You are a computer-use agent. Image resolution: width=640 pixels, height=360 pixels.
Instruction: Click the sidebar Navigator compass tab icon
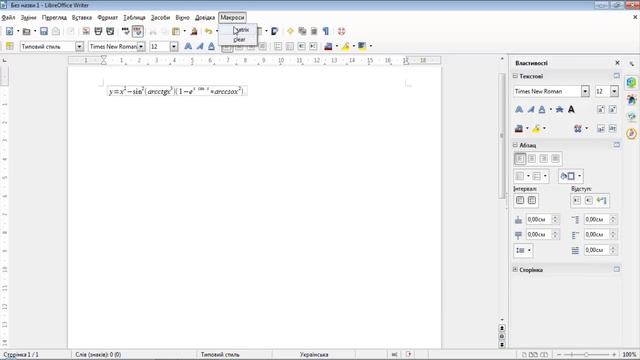coord(631,133)
